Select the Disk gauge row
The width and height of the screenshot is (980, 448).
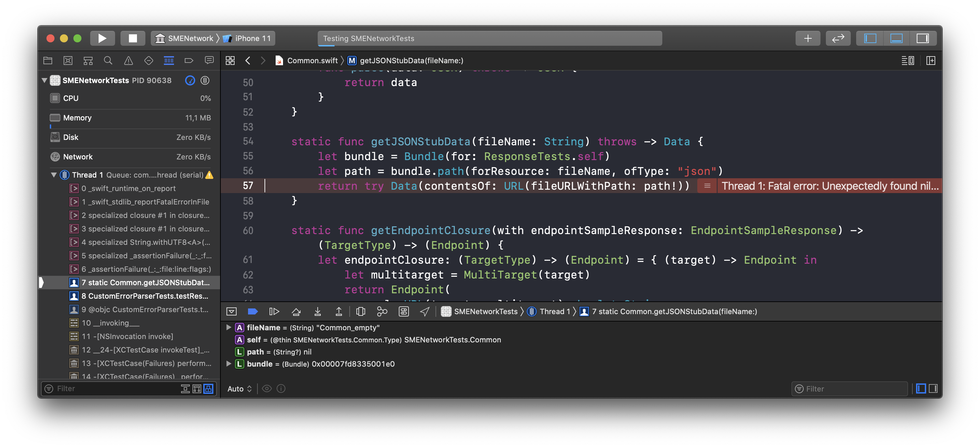click(x=130, y=137)
